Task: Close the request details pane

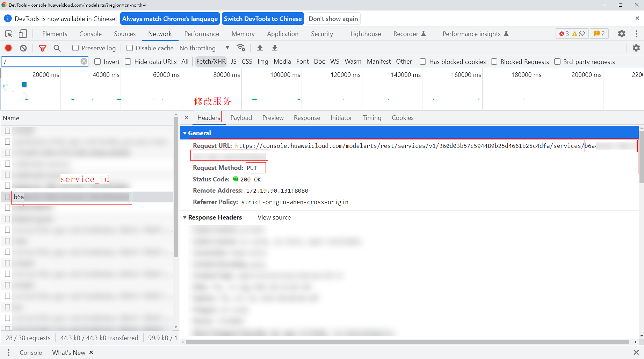Action: (x=187, y=118)
